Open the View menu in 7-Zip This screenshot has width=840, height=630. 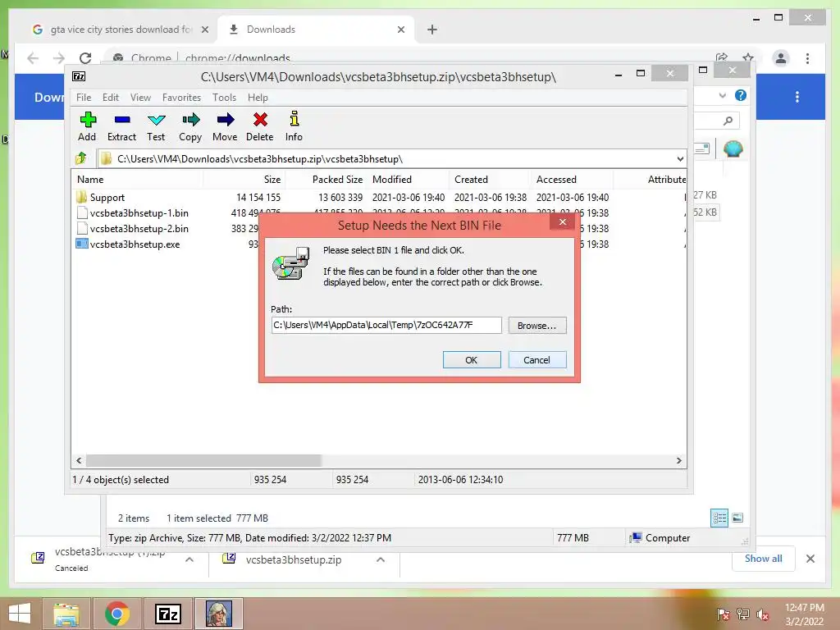coord(140,98)
